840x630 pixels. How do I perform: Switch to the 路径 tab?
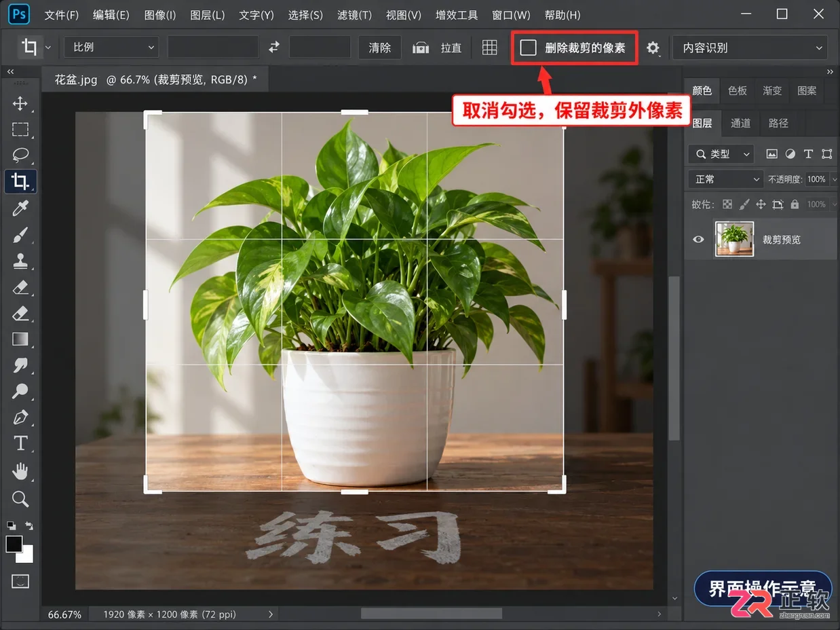779,123
